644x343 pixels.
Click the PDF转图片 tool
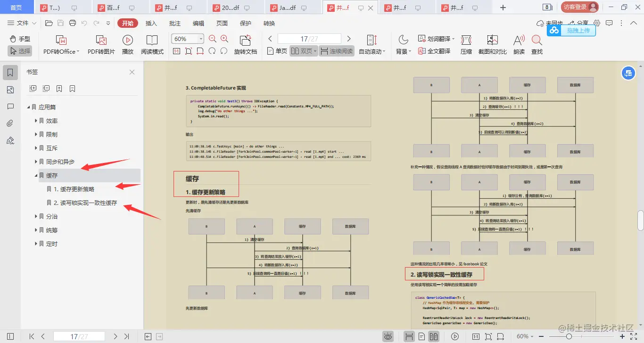(x=101, y=45)
